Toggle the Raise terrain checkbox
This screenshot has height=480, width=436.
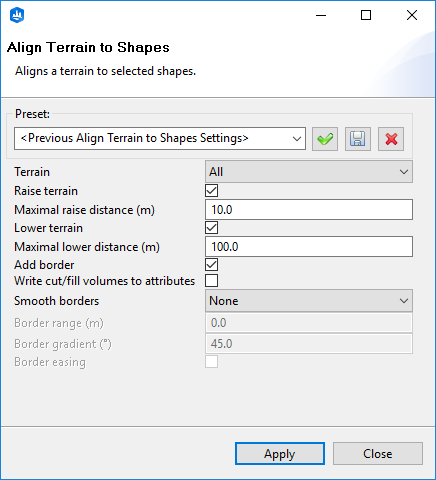pos(212,191)
